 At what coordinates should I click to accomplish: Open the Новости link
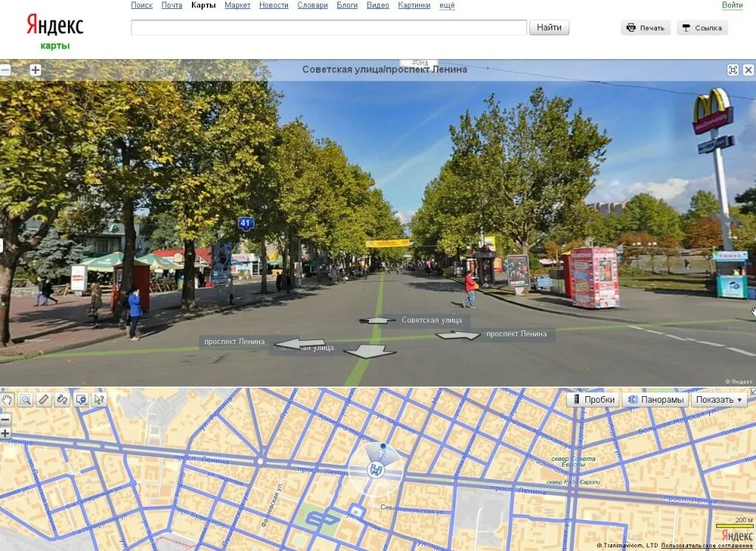click(273, 5)
